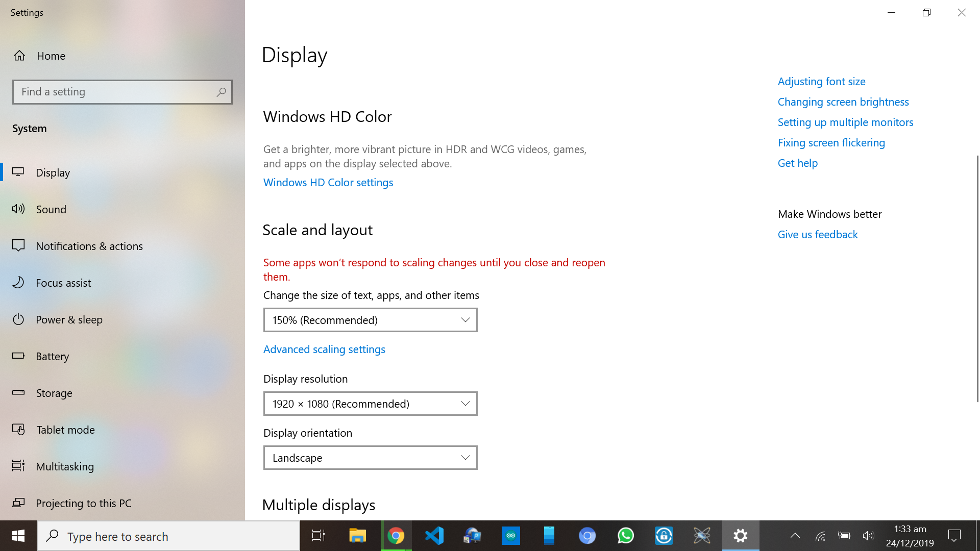Select Projecting to this PC
Screen dimensions: 980x551
coord(84,503)
